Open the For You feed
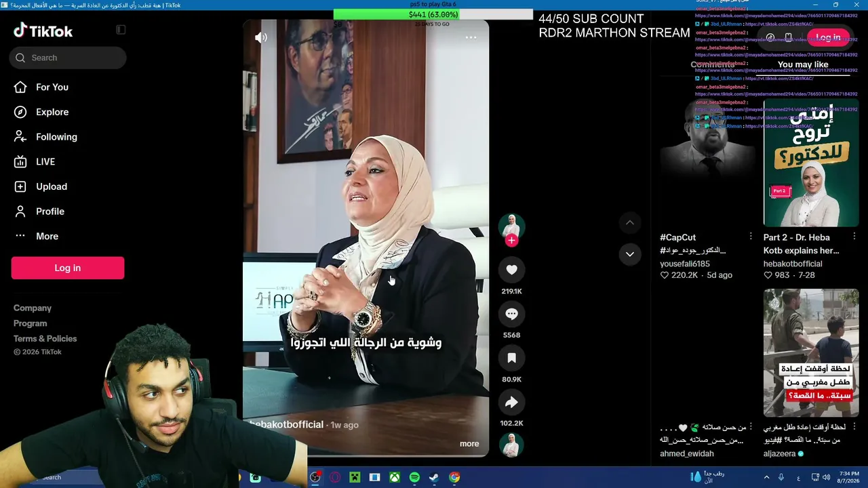The height and width of the screenshot is (488, 868). coord(41,87)
